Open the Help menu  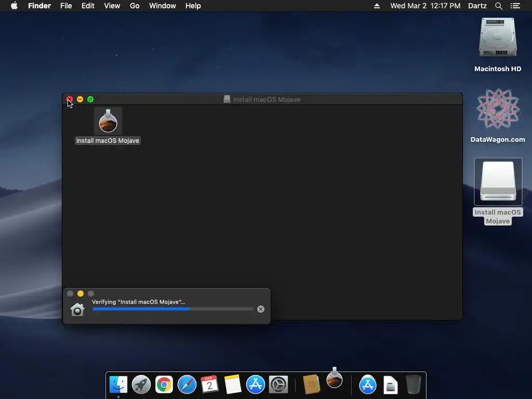point(193,6)
